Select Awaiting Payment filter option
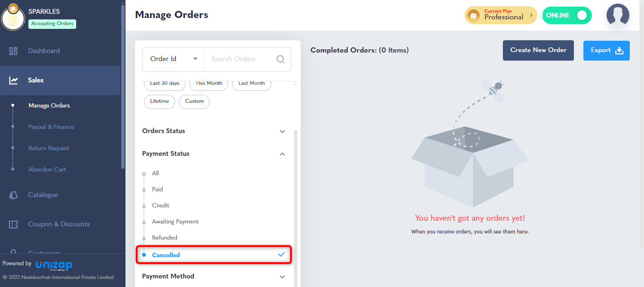 [x=175, y=222]
